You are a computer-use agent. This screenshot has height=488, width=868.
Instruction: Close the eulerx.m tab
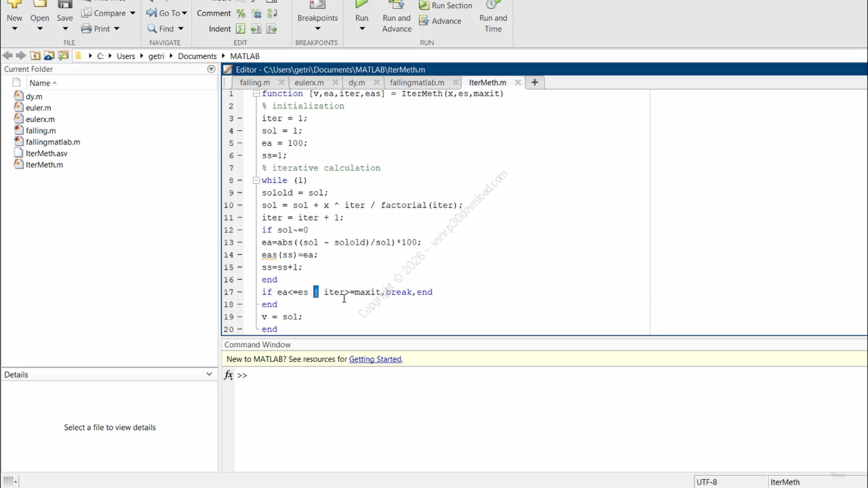[334, 83]
